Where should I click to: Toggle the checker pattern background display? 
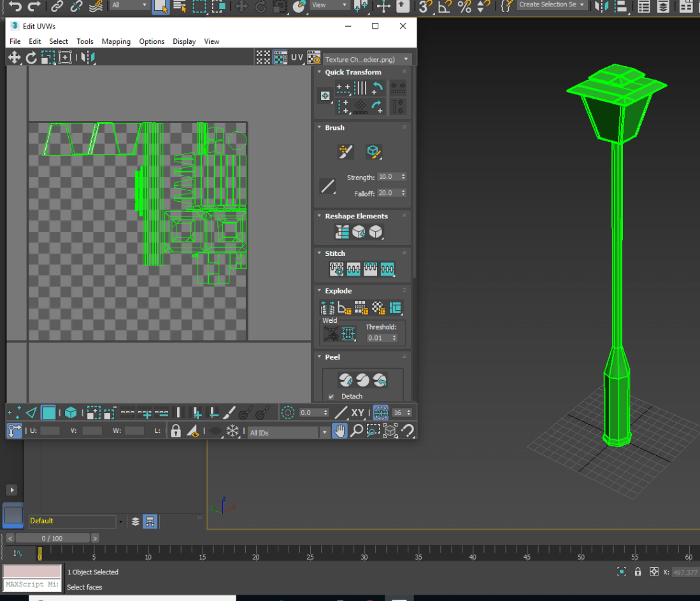click(280, 58)
